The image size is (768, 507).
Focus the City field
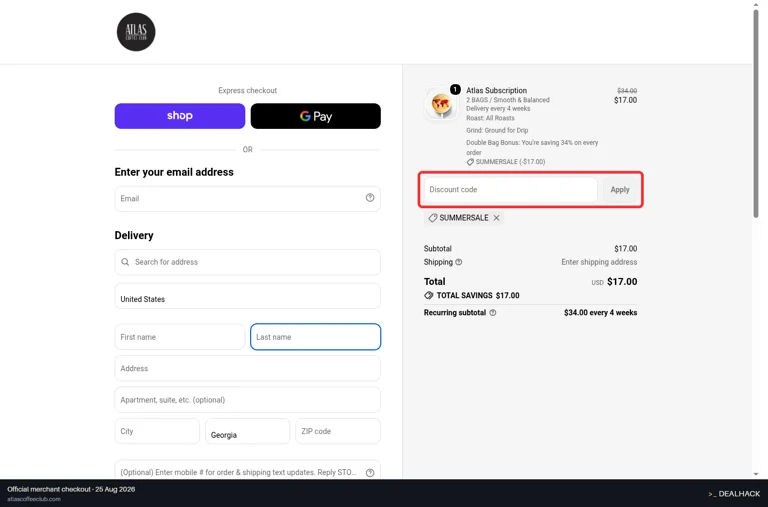[157, 431]
